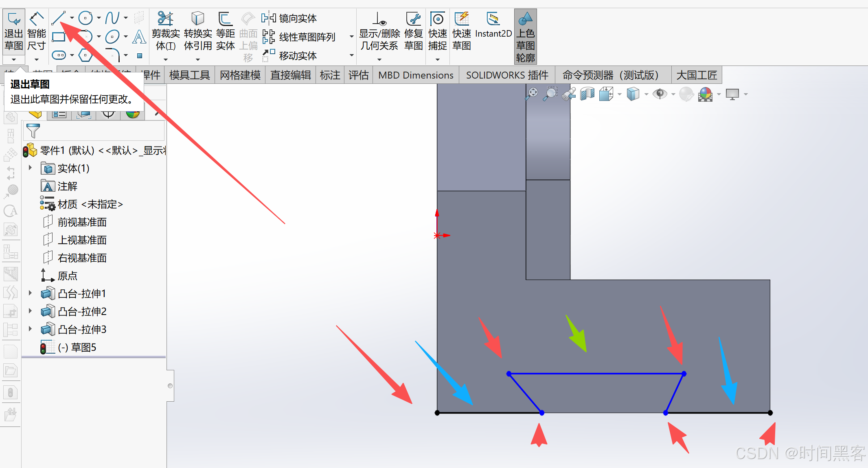Expand the 凸台-拉伸1 feature node

(30, 293)
